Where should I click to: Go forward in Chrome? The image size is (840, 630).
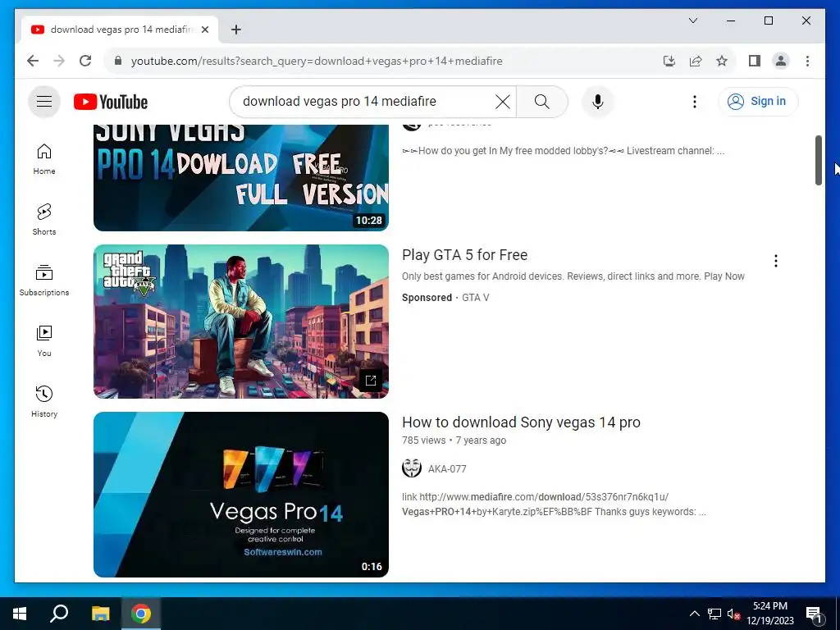(x=59, y=61)
